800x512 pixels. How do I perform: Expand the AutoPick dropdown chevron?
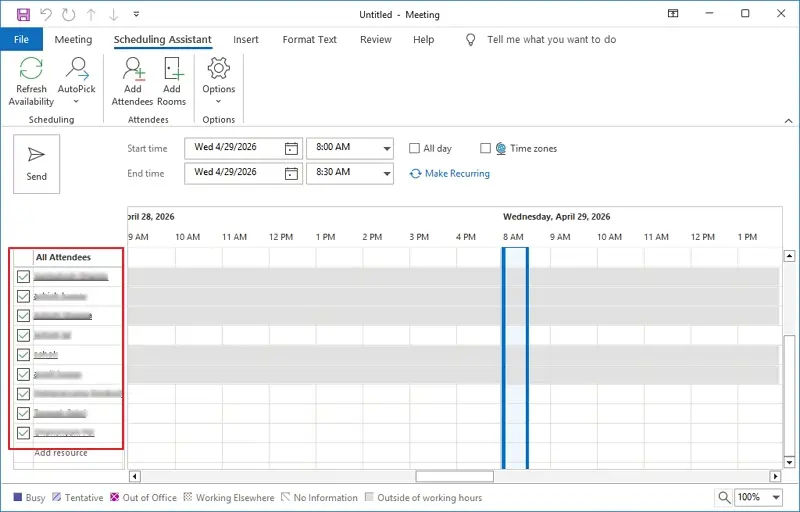tap(76, 101)
